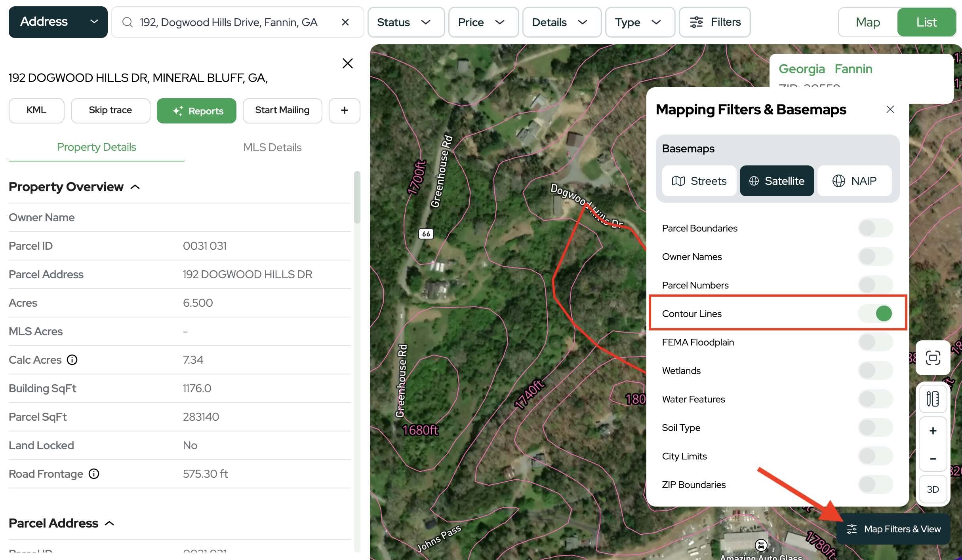Enable the Parcel Boundaries toggle
The height and width of the screenshot is (560, 962).
point(875,228)
